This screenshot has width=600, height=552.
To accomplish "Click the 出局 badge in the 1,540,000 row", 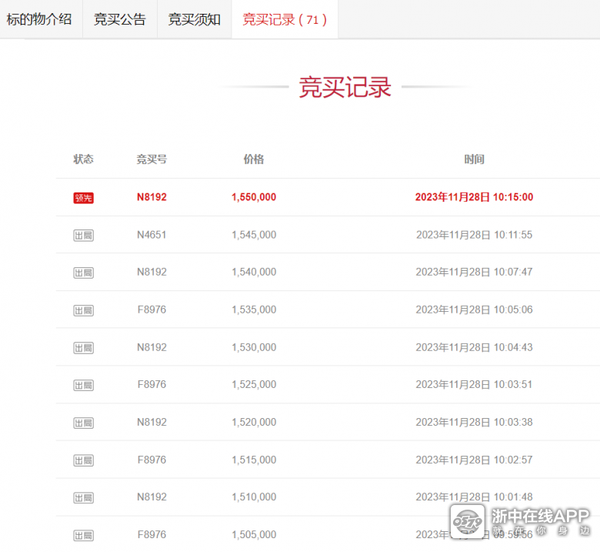I will coord(83,272).
